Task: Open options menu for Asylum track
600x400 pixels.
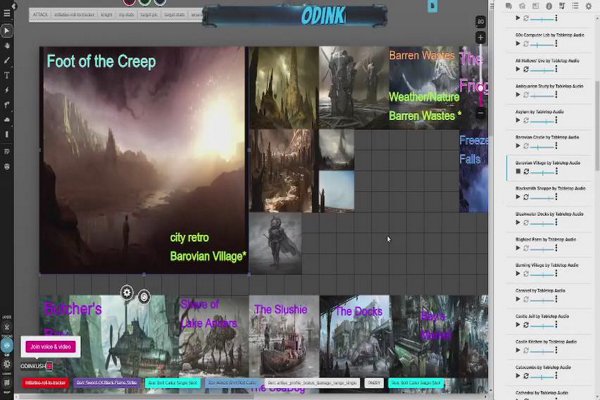Action: [x=556, y=120]
